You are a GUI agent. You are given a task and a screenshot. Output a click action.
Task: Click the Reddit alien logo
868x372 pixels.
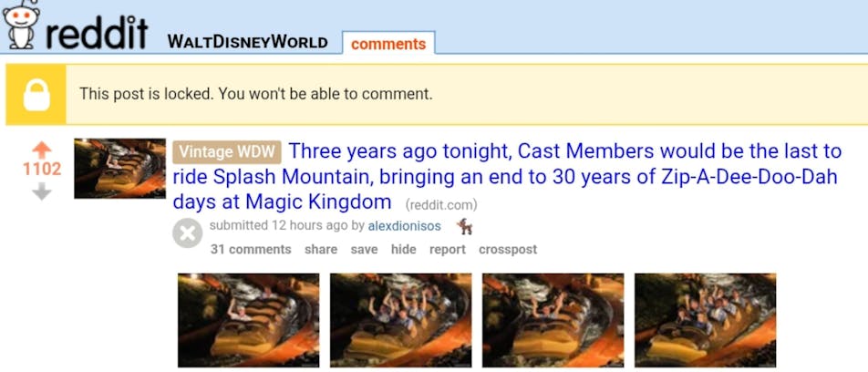(x=21, y=26)
